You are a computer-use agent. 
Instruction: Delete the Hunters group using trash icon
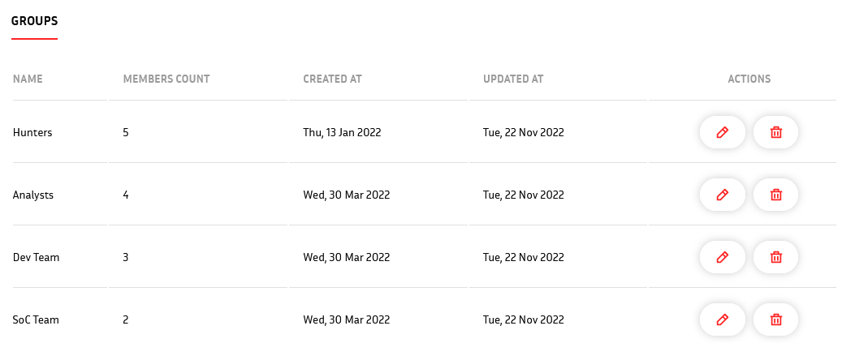click(x=776, y=132)
